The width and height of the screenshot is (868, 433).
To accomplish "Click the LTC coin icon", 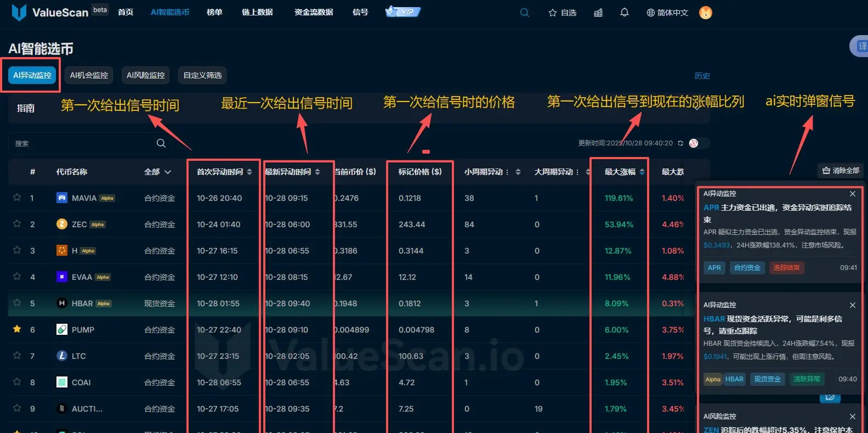I will coord(62,356).
